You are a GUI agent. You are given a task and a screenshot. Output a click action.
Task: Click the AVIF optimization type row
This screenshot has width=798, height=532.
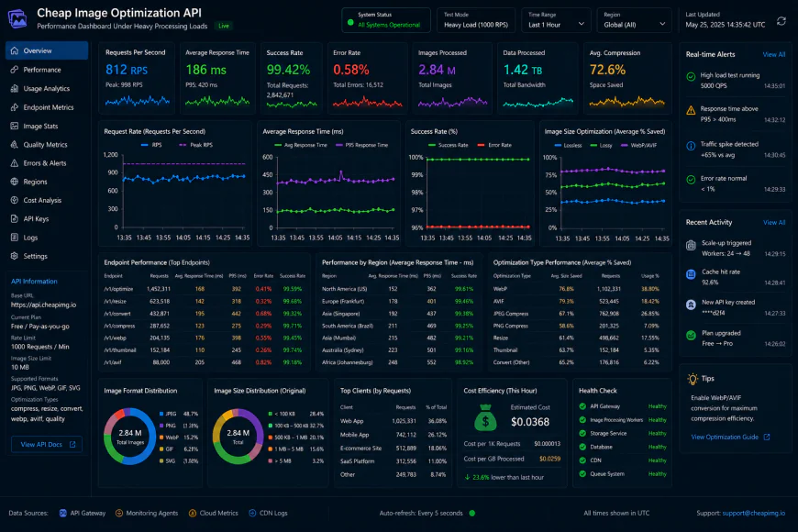pos(577,302)
